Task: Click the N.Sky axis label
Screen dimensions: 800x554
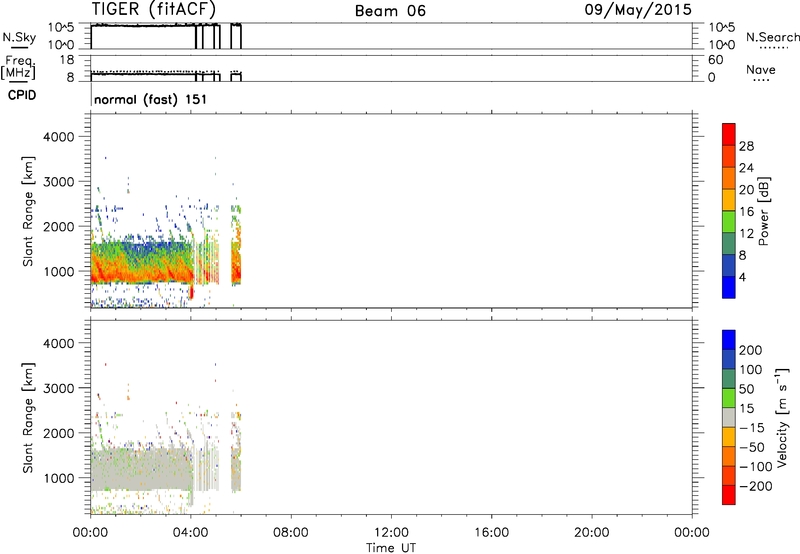Action: point(19,37)
